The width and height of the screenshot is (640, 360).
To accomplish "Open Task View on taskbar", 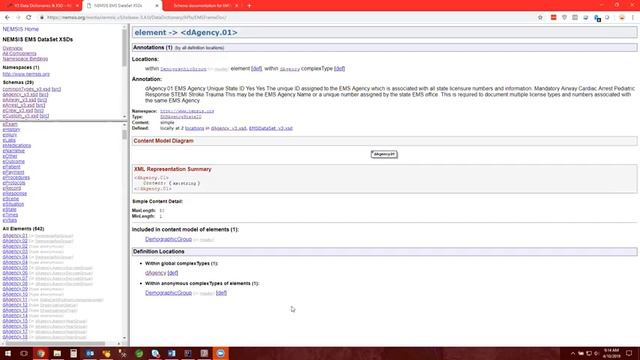I will 24,353.
